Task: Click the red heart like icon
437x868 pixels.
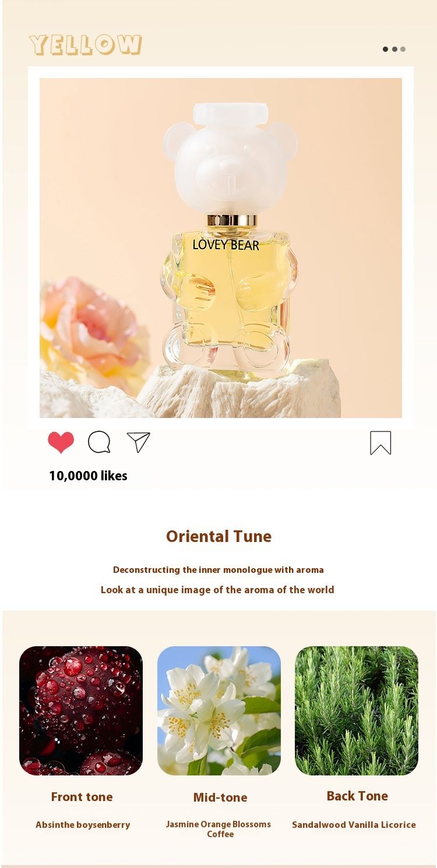Action: pos(61,442)
